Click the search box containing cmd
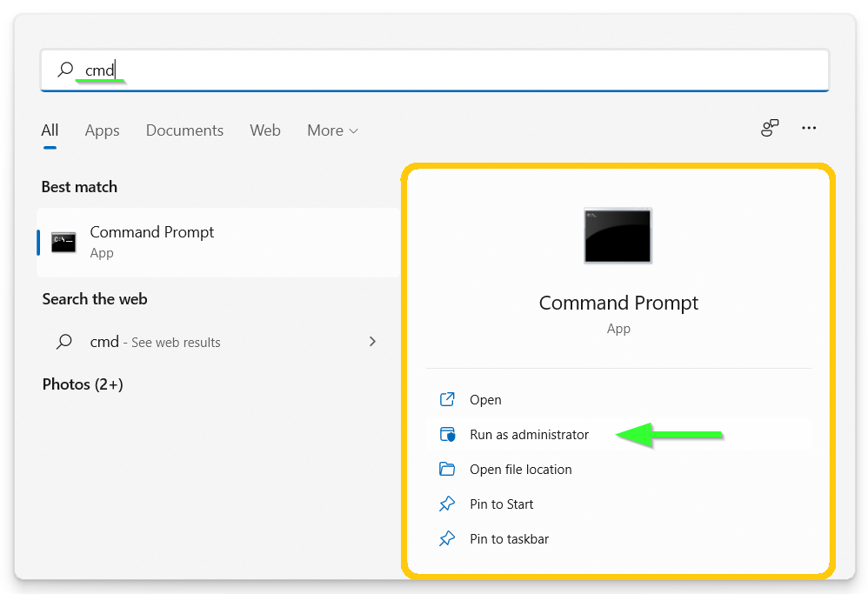Screen dimensions: 868x594 tap(435, 70)
